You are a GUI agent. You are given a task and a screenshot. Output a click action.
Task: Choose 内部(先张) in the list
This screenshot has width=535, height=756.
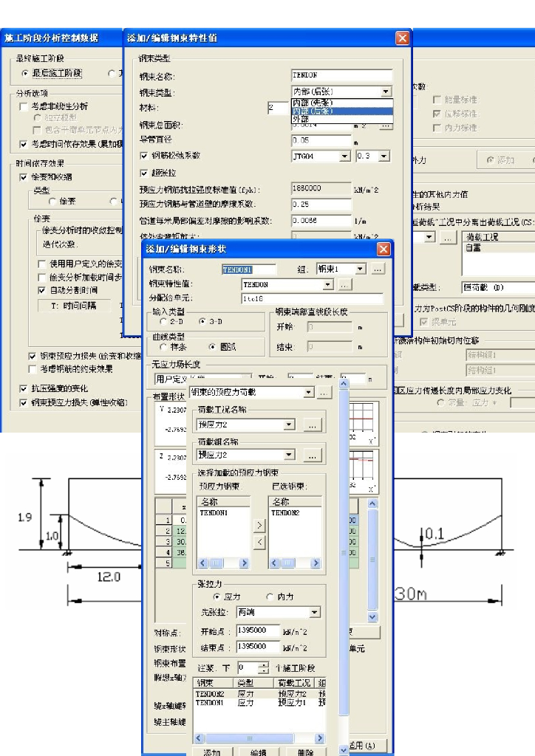click(x=343, y=103)
